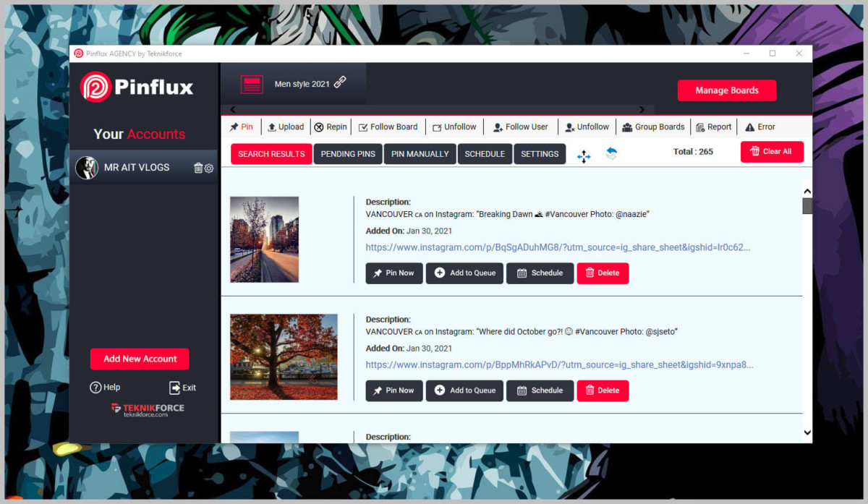Switch to the Follow User tab

(x=520, y=127)
